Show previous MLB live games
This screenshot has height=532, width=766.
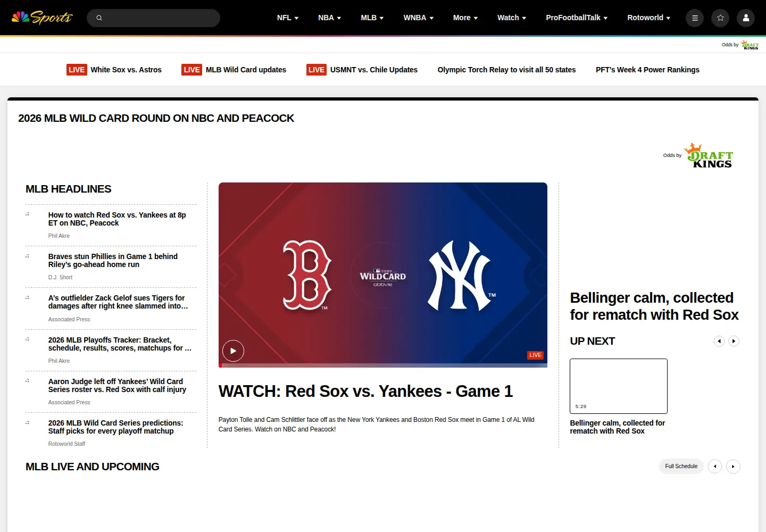[715, 467]
